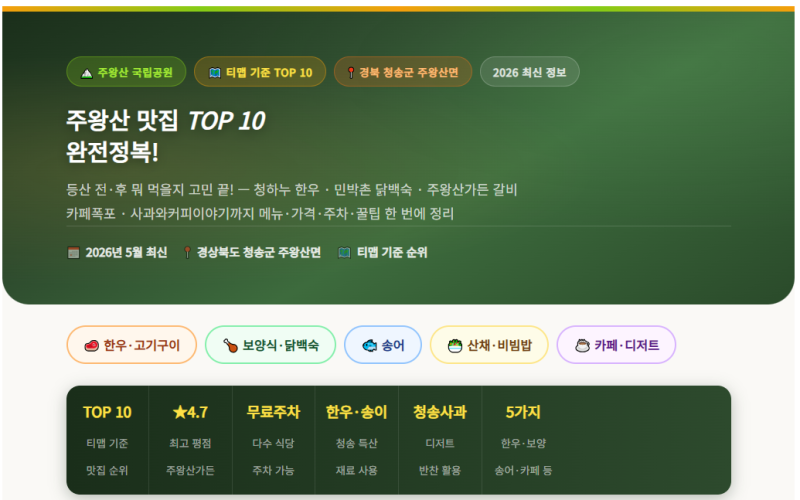Click the pin icon in 경북 청송군 주왕산면 badge

[351, 73]
